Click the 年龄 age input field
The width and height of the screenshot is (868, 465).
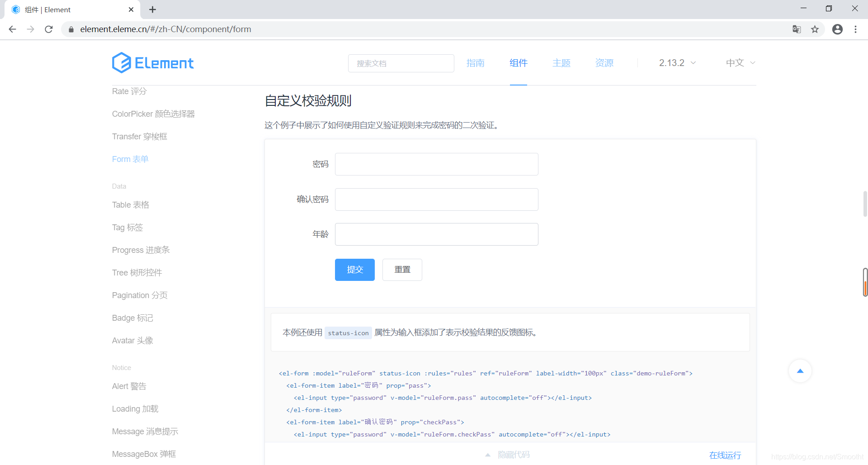[x=437, y=234]
